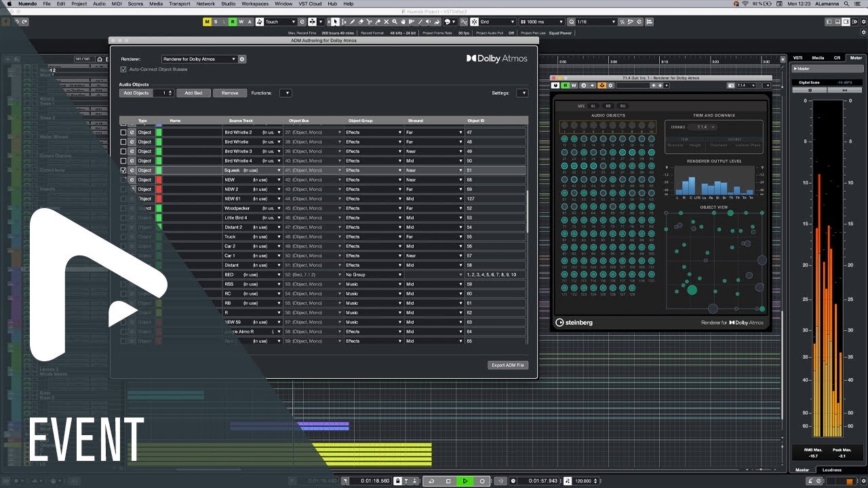Check the NEW 2 object row checkbox
868x488 pixels.
pyautogui.click(x=123, y=189)
